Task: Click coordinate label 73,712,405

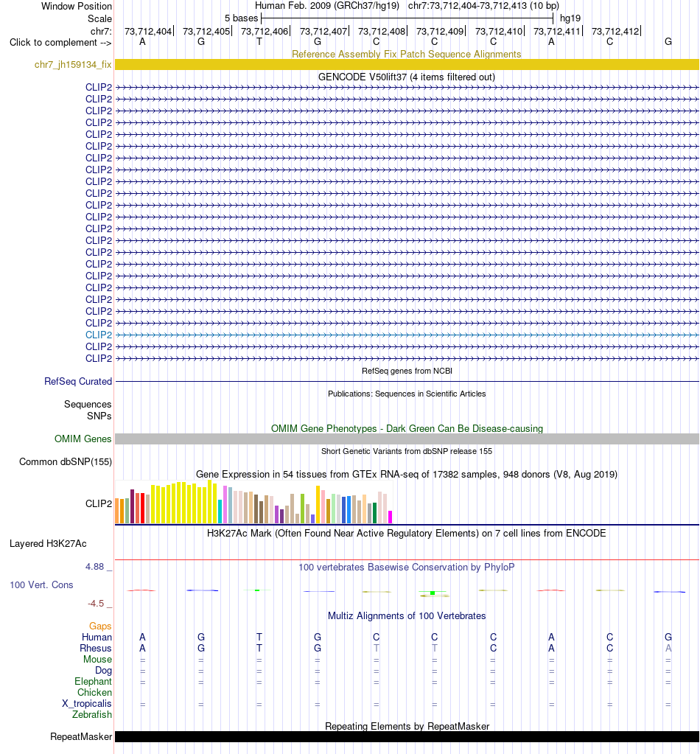Action: (x=206, y=31)
